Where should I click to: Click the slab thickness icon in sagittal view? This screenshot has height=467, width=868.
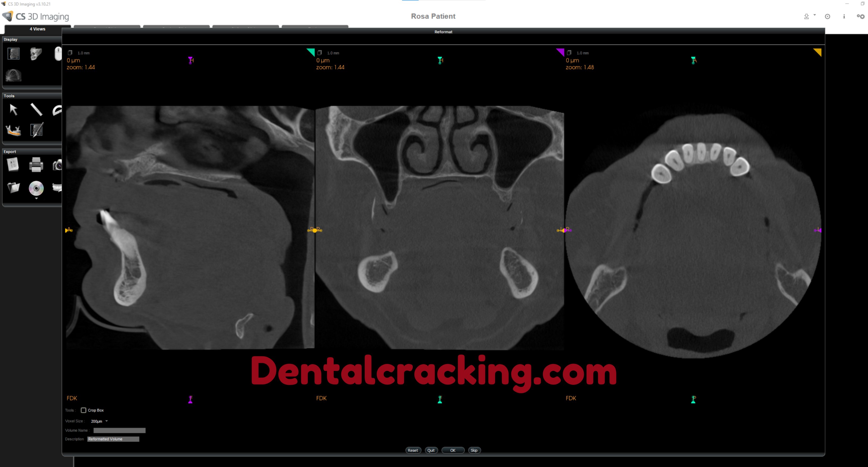point(70,52)
